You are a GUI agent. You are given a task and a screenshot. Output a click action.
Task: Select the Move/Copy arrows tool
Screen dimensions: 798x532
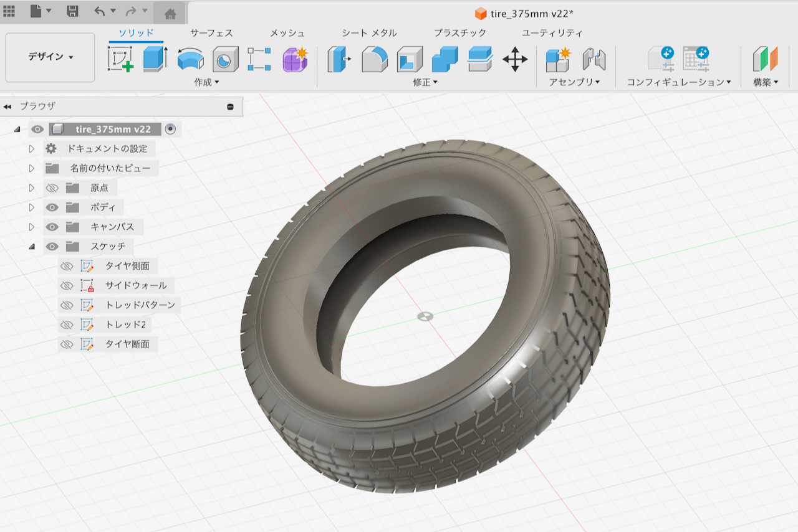pyautogui.click(x=515, y=59)
